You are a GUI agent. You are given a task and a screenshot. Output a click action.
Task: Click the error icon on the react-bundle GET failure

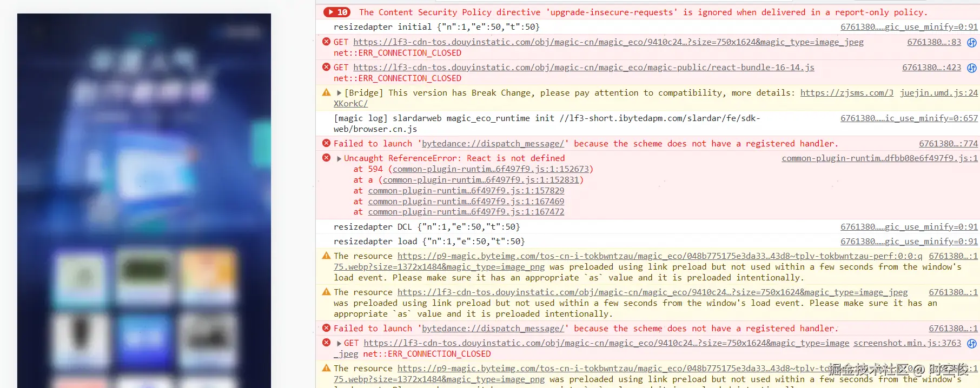coord(326,67)
